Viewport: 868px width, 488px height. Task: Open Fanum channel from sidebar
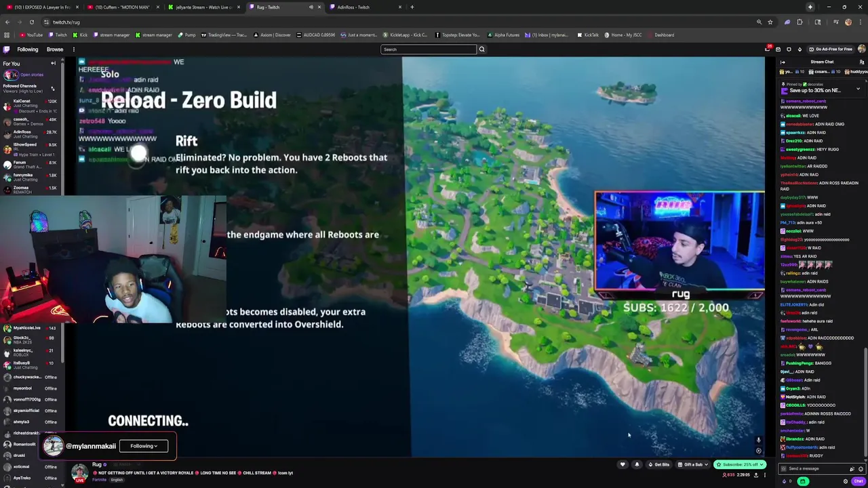(31, 163)
